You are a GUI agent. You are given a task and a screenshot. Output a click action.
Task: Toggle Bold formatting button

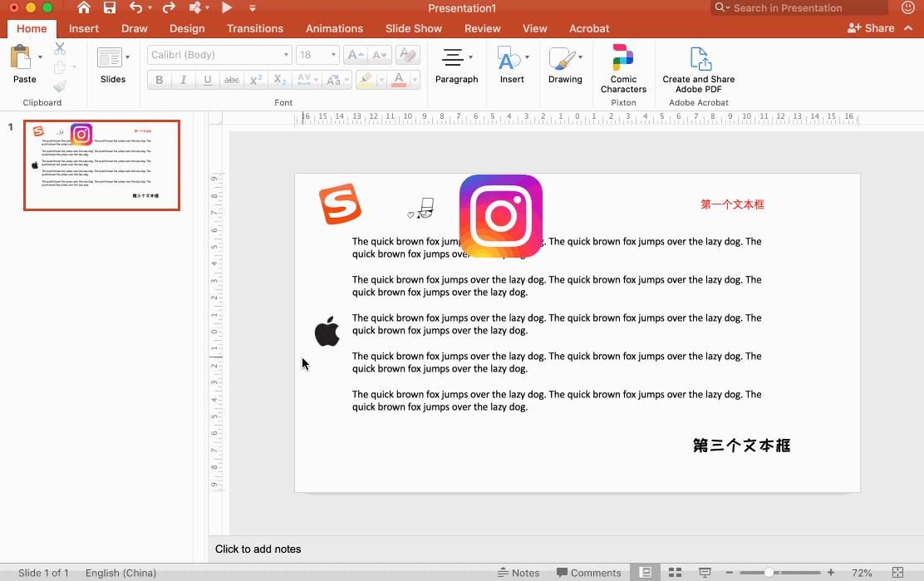click(x=160, y=80)
